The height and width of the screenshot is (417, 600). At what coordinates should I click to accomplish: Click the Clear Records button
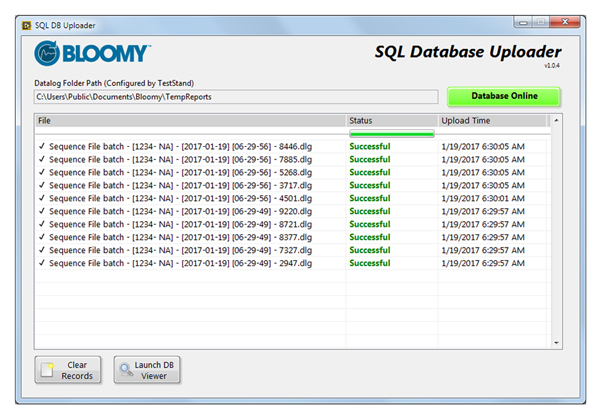pos(68,370)
